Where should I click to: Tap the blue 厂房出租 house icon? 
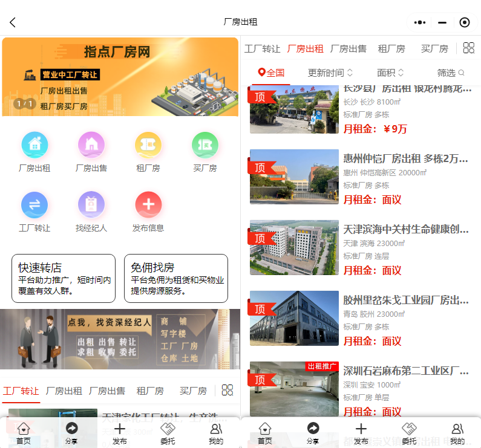pos(34,145)
